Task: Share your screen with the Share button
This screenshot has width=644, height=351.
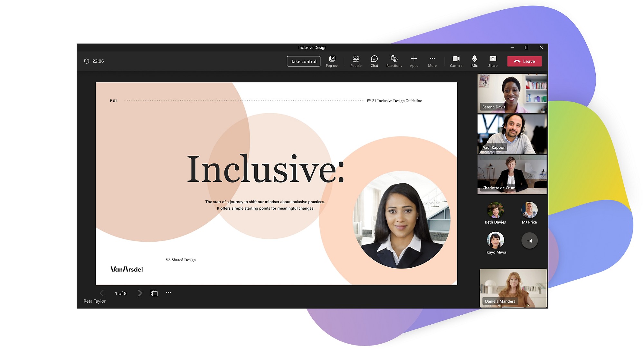Action: tap(493, 61)
